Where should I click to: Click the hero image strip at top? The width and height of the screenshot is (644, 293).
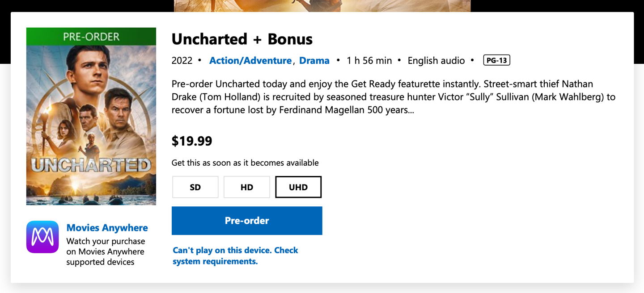tap(322, 6)
